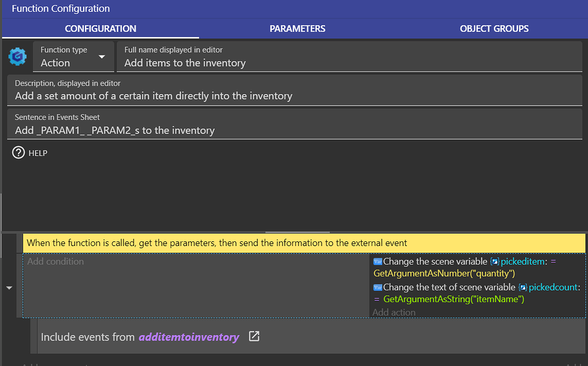This screenshot has width=588, height=366.
Task: Click the Var icon on the scene variable action
Action: tap(377, 261)
